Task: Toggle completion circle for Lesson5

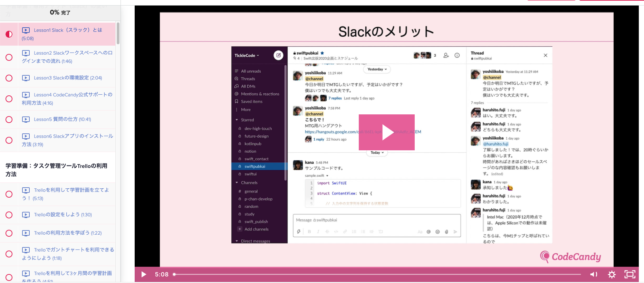Action: [9, 120]
